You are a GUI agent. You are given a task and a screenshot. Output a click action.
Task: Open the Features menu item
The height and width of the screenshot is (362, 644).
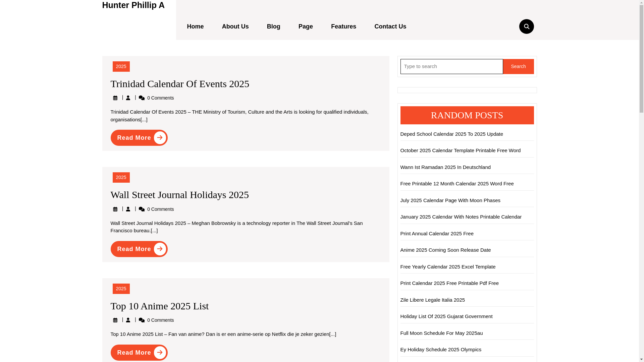coord(343,26)
